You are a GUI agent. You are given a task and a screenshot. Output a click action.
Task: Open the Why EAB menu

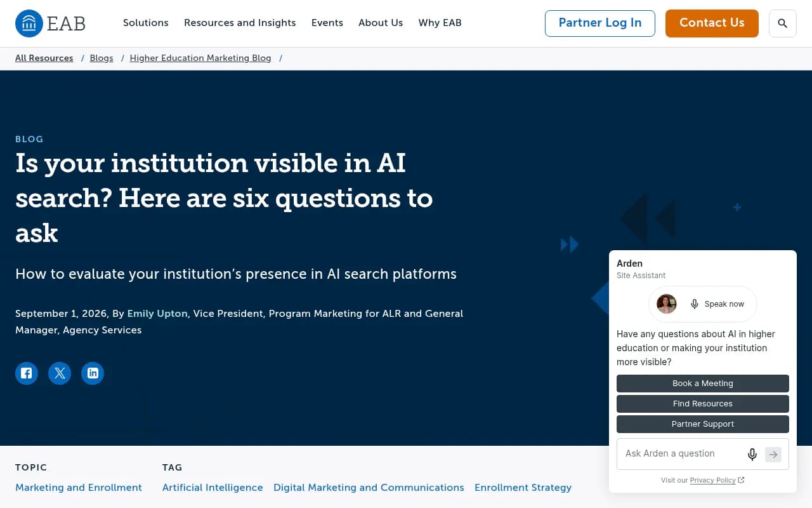click(440, 23)
